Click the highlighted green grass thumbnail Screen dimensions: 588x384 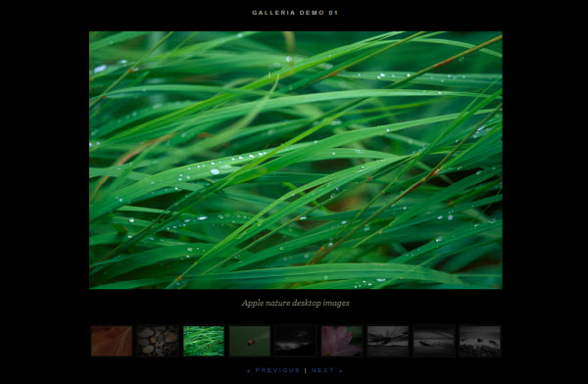tap(204, 341)
